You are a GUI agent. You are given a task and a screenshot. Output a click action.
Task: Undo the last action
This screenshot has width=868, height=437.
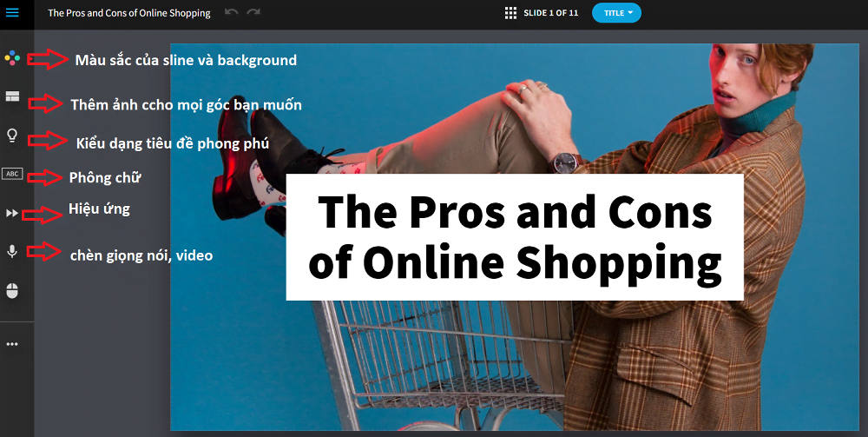[x=232, y=11]
